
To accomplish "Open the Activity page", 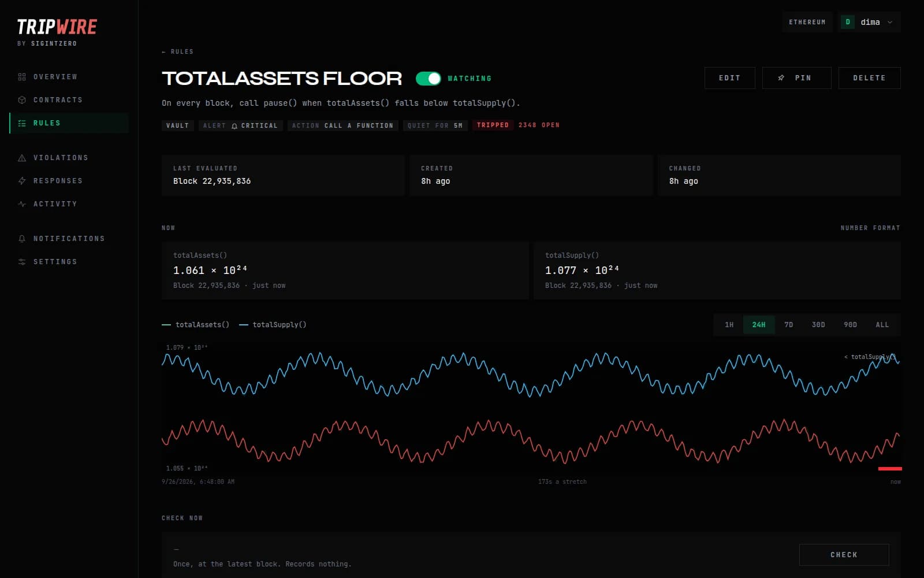I will coord(69,204).
